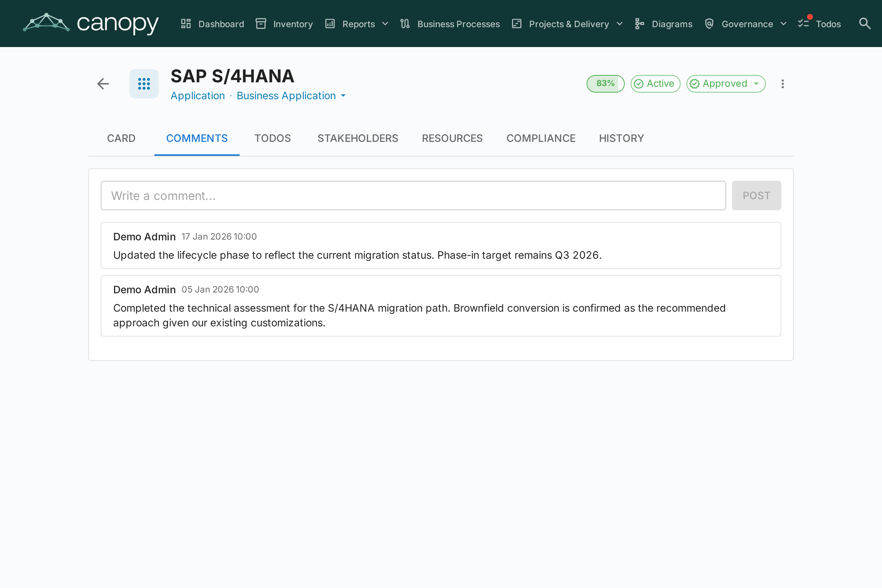Click the Todos checklist icon
Screen dimensions: 882x588
coord(803,24)
